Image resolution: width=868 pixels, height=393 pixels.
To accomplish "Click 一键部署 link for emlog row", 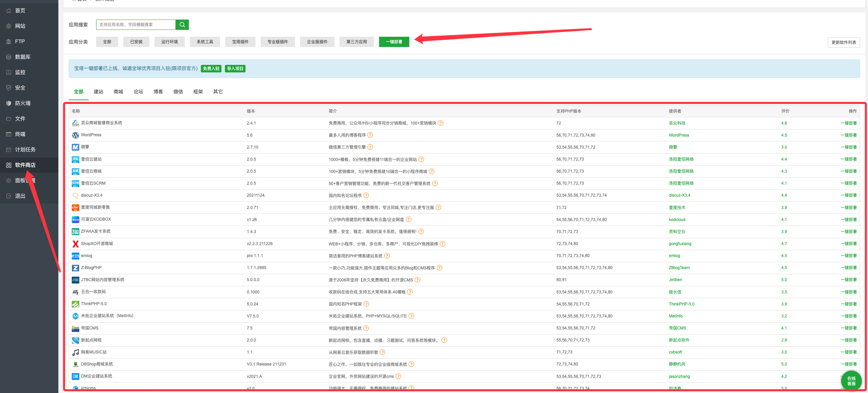I will tap(848, 256).
